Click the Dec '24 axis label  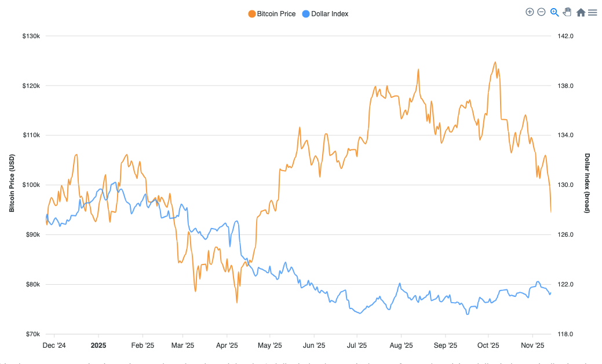54,345
